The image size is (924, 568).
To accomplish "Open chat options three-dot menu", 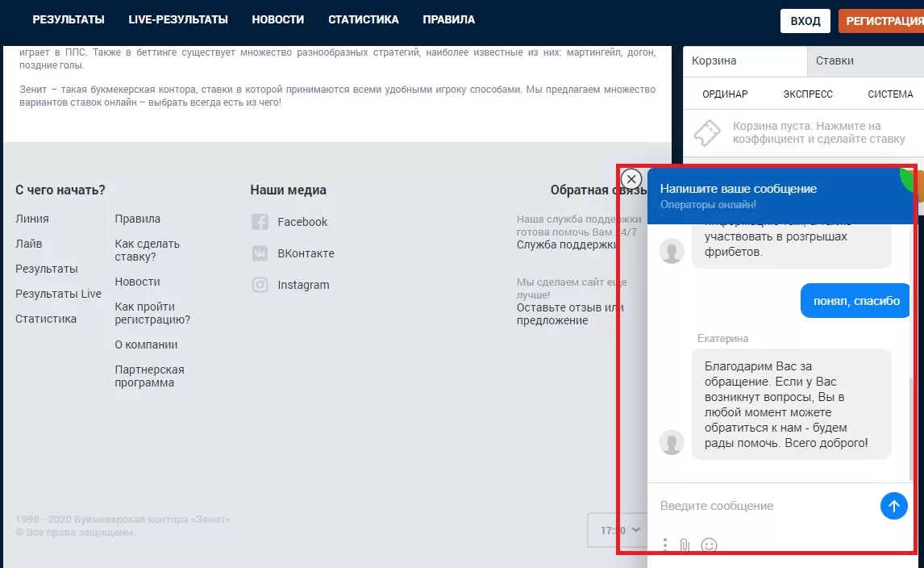I will click(x=664, y=545).
